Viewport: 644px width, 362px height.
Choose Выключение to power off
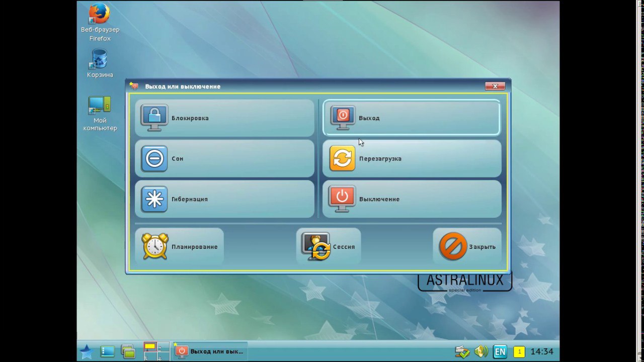[x=412, y=199]
